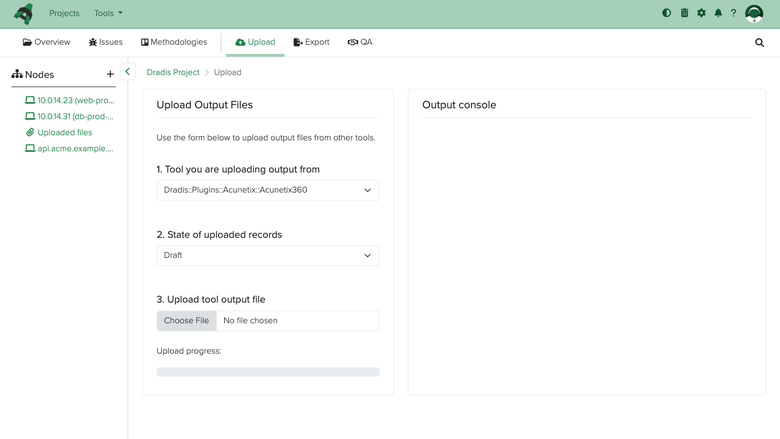Toggle the dark/light theme contrast icon
Viewport: 780px width, 439px height.
click(667, 13)
